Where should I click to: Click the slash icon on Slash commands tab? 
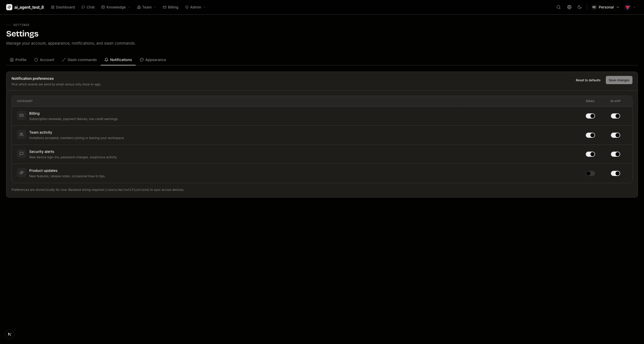coord(64,60)
